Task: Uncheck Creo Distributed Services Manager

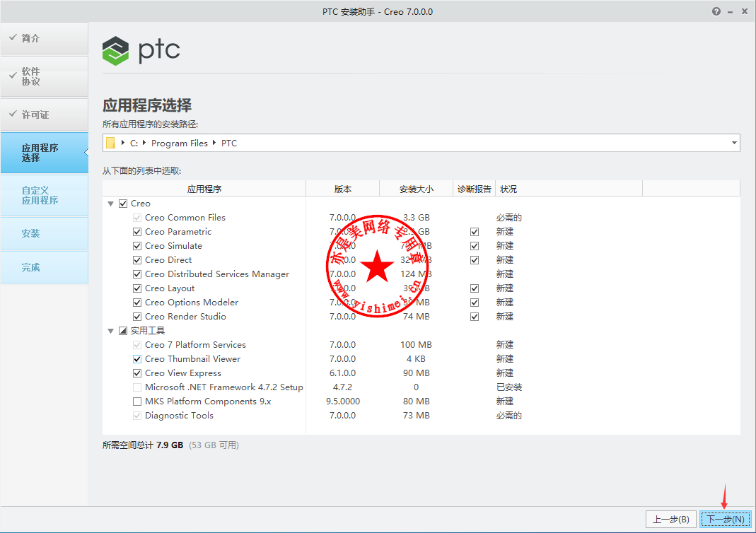Action: point(137,274)
